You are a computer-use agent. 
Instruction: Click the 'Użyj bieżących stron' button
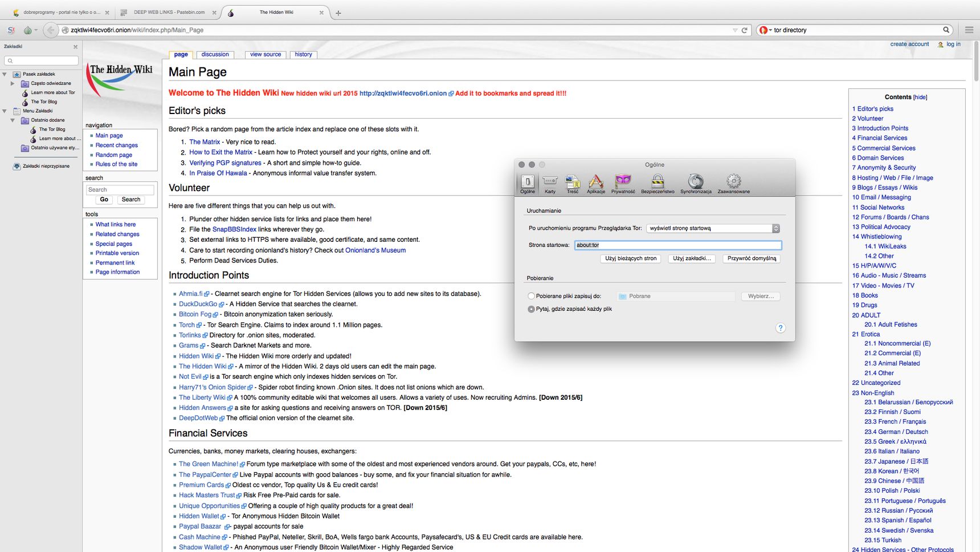(x=631, y=258)
